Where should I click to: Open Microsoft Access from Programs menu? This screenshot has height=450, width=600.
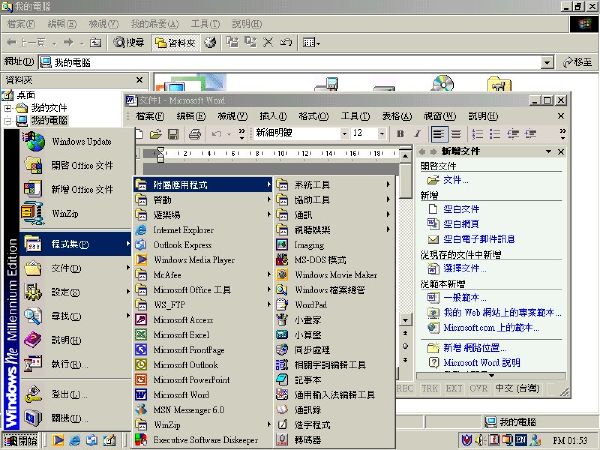point(203,320)
